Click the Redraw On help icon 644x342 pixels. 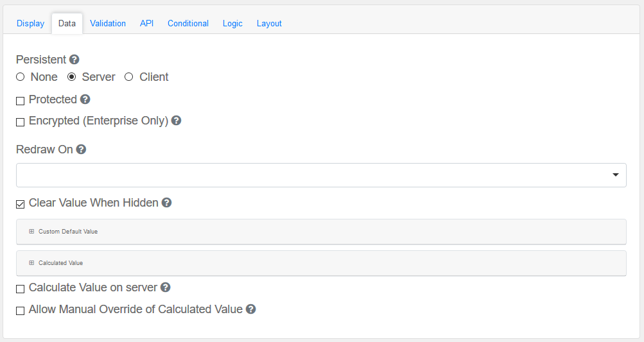pyautogui.click(x=81, y=150)
